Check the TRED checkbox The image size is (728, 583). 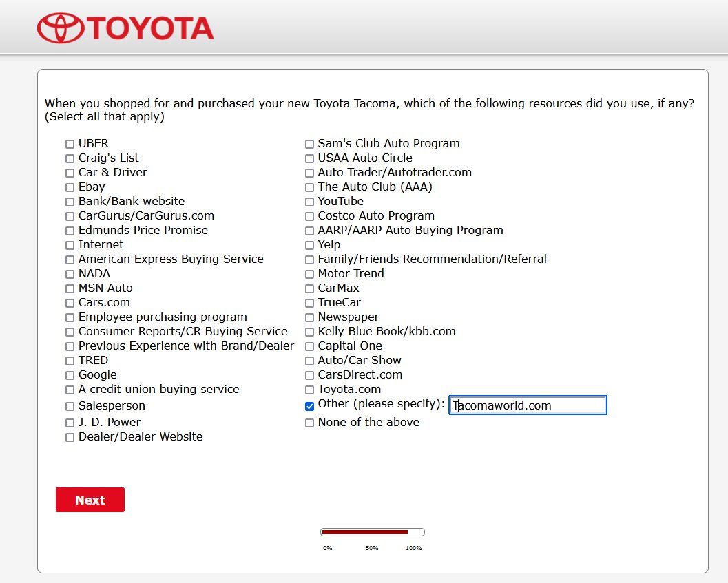70,361
